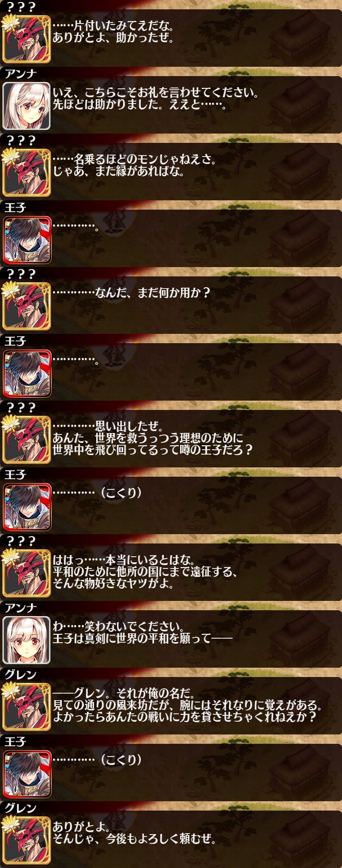Select Anna's portrait next to いえ、こちらこそ line
342x868 pixels.
point(26,106)
